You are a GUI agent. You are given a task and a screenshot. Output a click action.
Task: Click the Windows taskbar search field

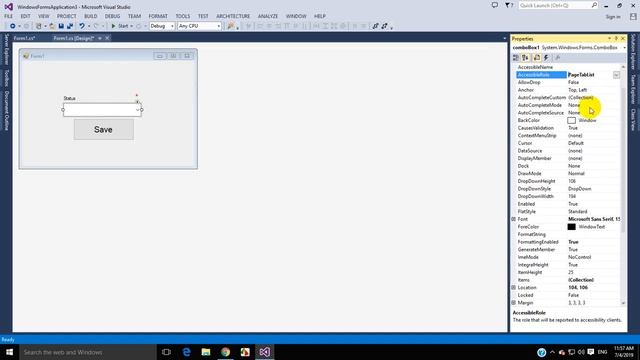(88, 352)
